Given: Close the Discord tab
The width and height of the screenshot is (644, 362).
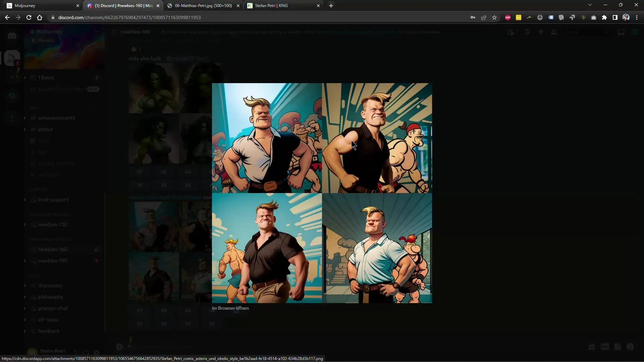Looking at the screenshot, I should click(158, 6).
